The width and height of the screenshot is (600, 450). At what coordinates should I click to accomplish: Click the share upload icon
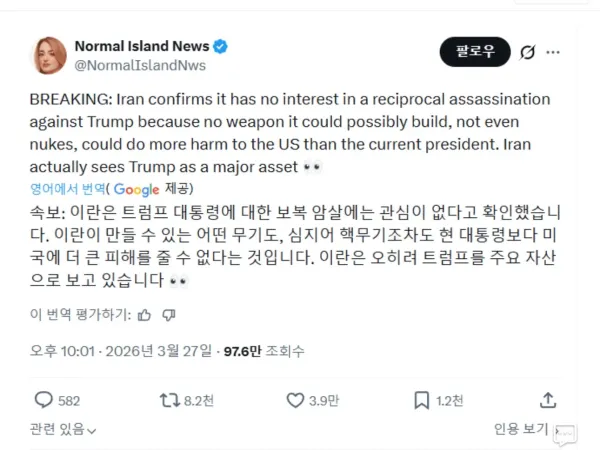tap(548, 400)
